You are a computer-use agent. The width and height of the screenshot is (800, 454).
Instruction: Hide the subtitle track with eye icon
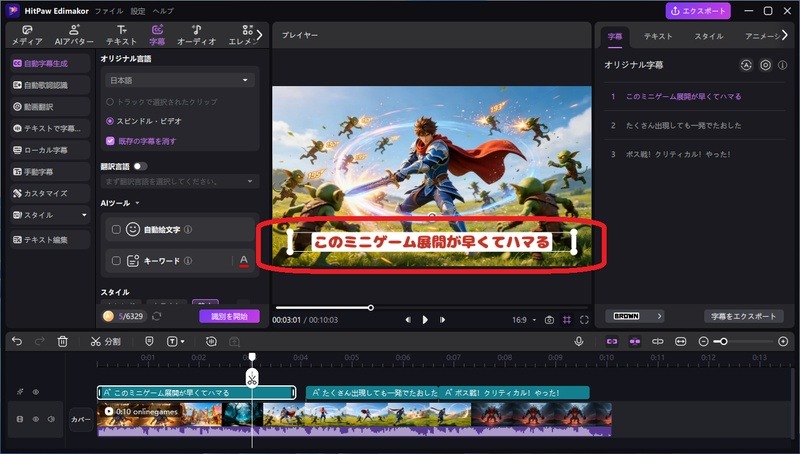tap(36, 392)
